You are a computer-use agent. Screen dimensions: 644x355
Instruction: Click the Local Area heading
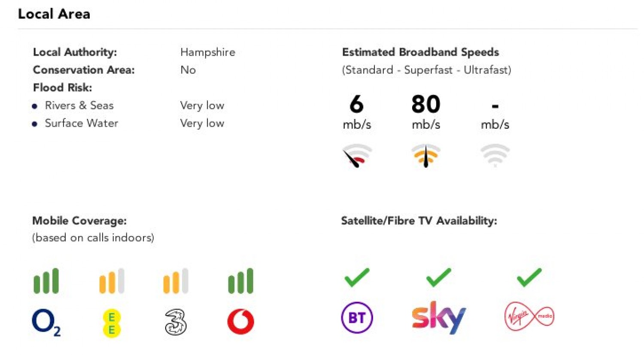[x=54, y=14]
